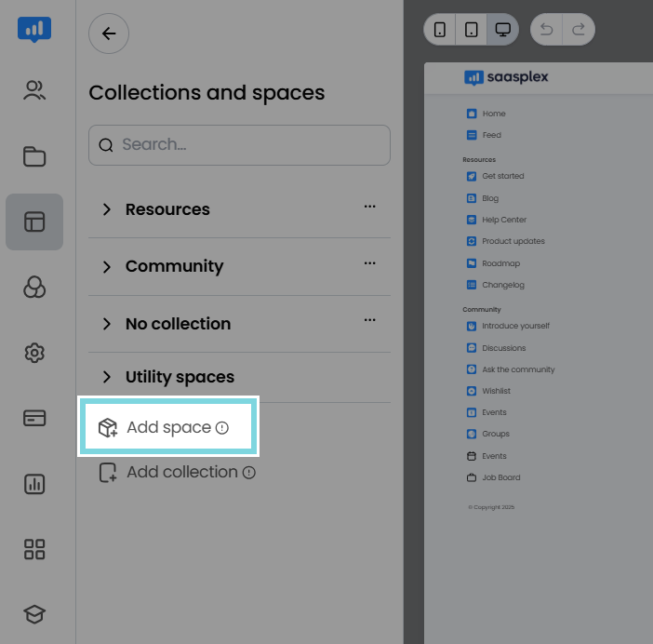Open Introduce yourself in the preview
The image size is (653, 644).
point(515,326)
